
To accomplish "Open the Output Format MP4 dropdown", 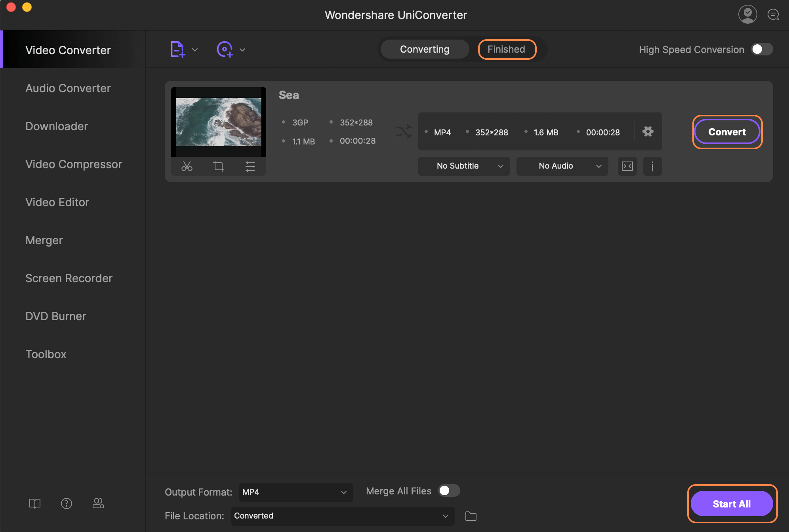I will pos(295,492).
